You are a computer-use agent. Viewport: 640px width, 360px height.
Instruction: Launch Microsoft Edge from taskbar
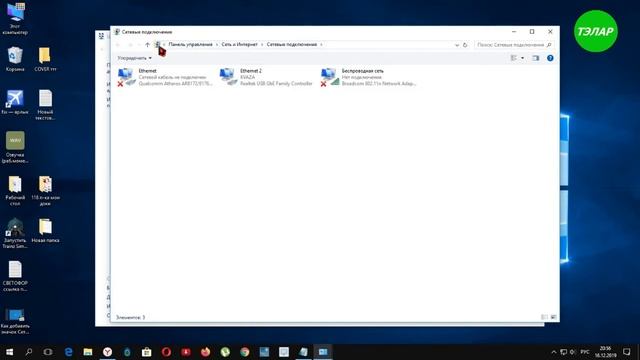pos(68,352)
